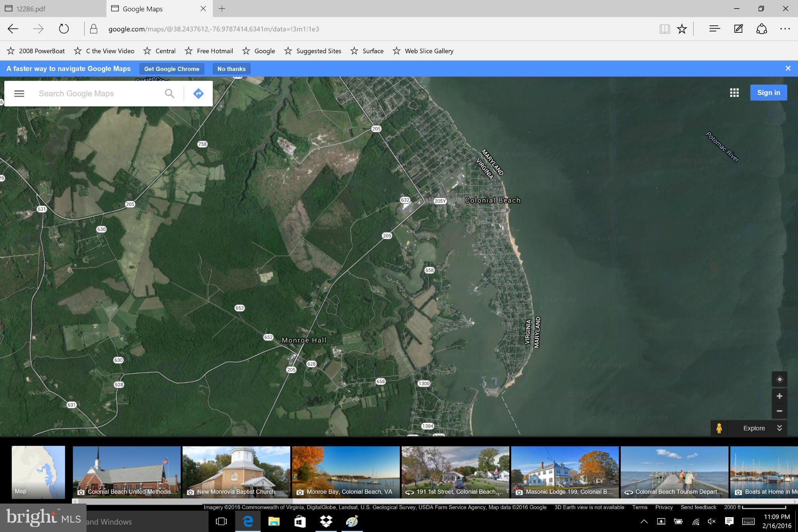The width and height of the screenshot is (798, 532).
Task: Zoom in using the plus control
Action: (x=779, y=396)
